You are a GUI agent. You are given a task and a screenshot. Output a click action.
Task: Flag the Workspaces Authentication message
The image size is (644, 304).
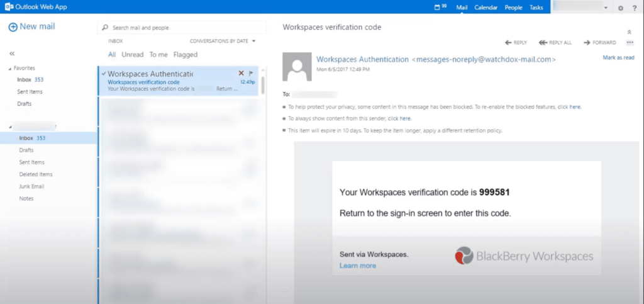250,73
